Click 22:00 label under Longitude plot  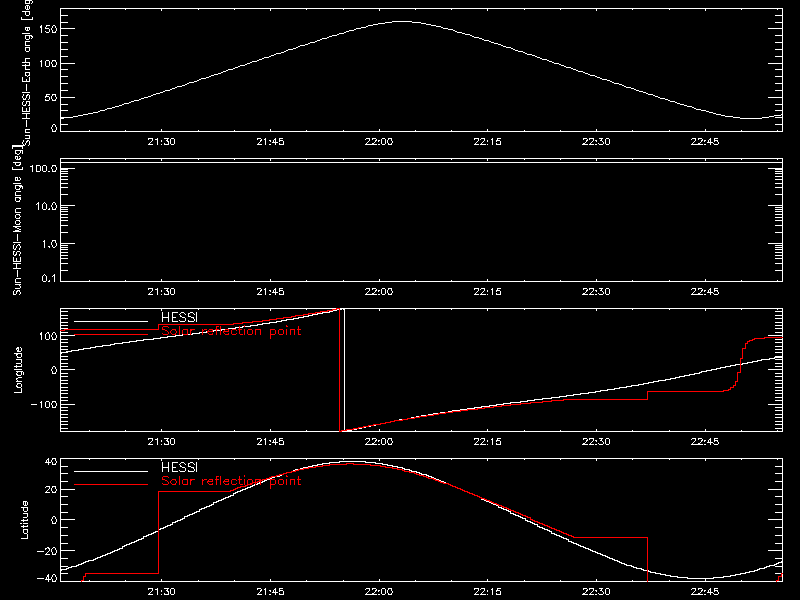pyautogui.click(x=379, y=442)
